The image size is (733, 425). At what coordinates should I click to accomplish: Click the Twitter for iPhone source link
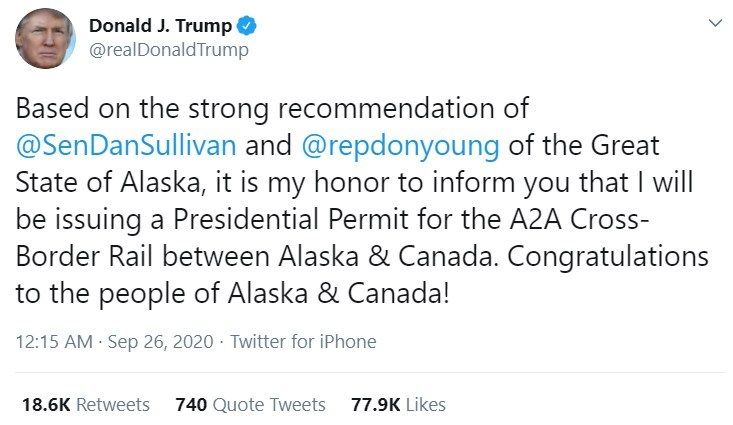tap(303, 342)
